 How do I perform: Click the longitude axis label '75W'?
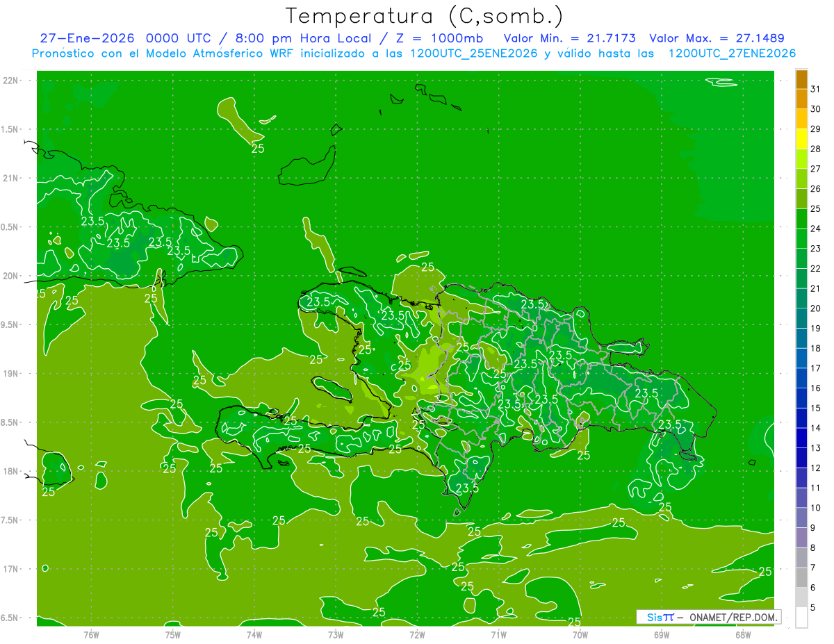tap(173, 635)
